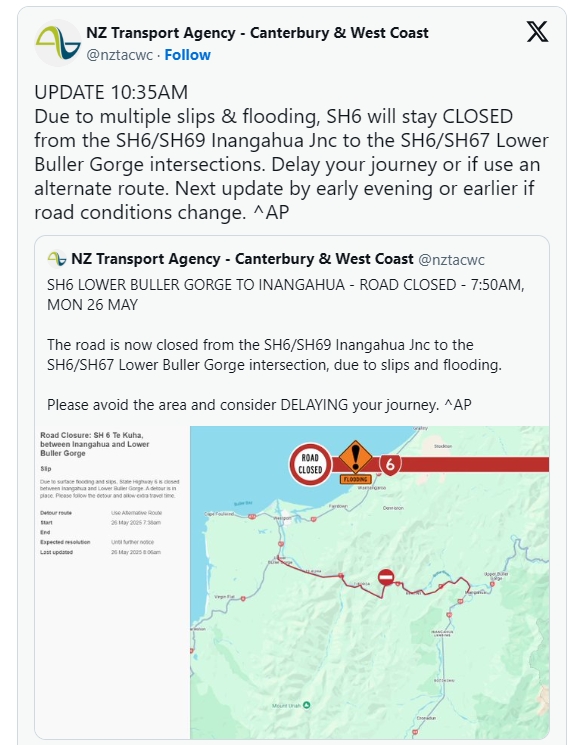Open the NZ Transport Agency profile avatar
The image size is (582, 745).
[x=58, y=43]
